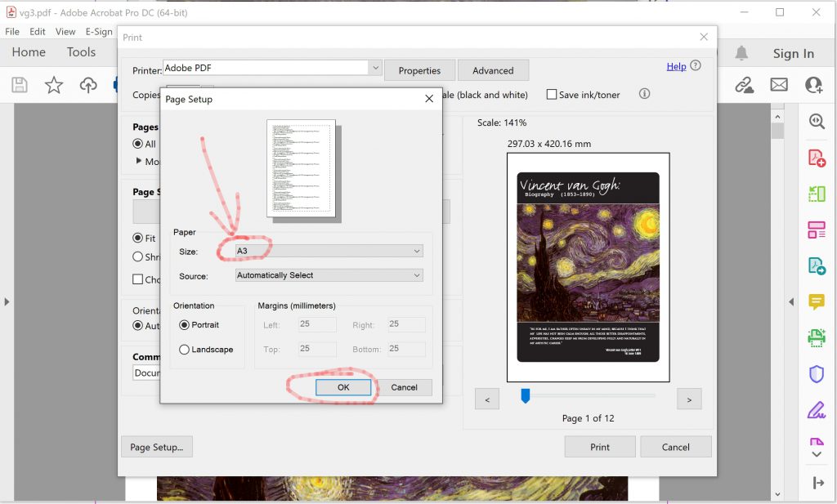Viewport: 837px width, 504px height.
Task: Select the All pages radio button
Action: (x=139, y=144)
